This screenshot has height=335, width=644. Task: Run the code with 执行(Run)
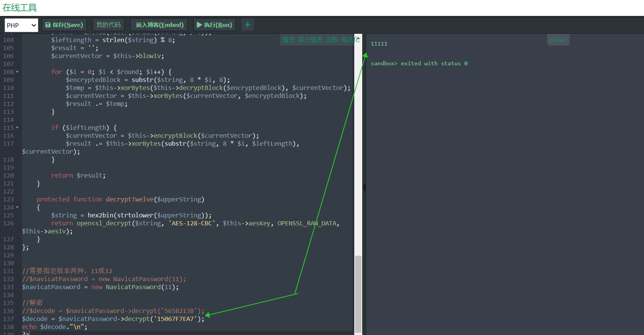pos(215,25)
